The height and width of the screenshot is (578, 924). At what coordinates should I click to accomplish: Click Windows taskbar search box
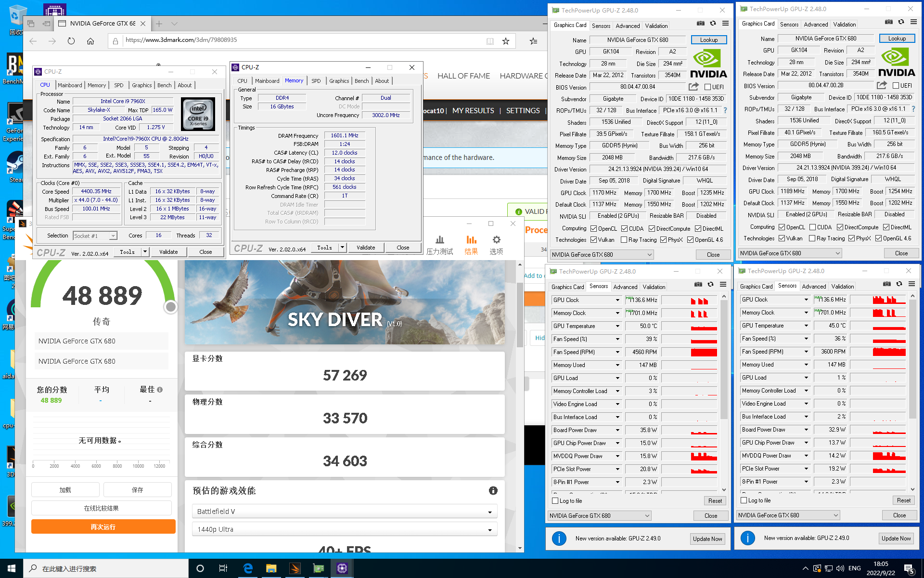click(106, 569)
